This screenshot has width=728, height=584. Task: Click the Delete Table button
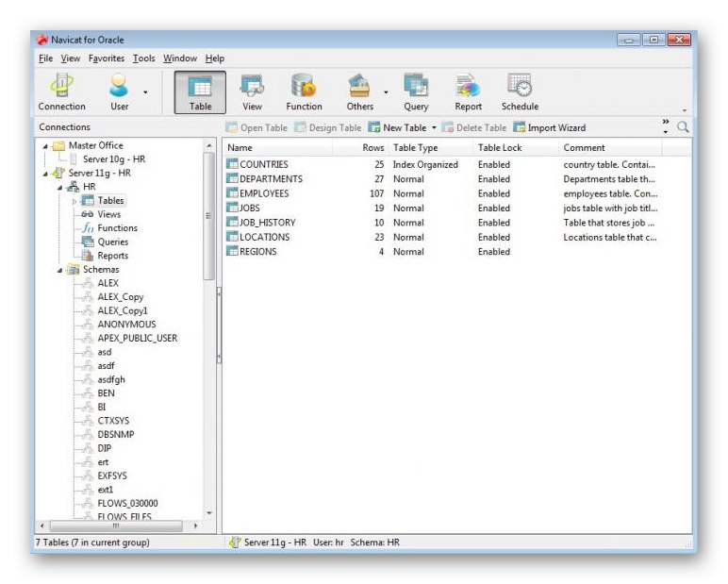click(x=474, y=127)
